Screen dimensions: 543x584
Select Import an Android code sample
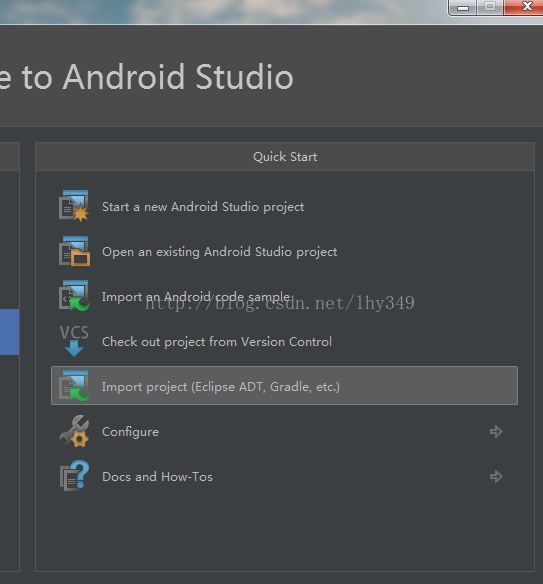pos(196,297)
